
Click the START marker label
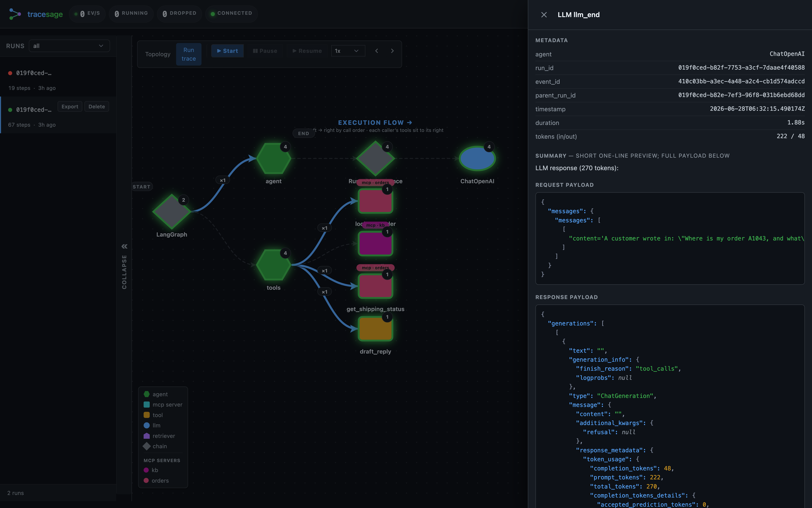point(142,187)
